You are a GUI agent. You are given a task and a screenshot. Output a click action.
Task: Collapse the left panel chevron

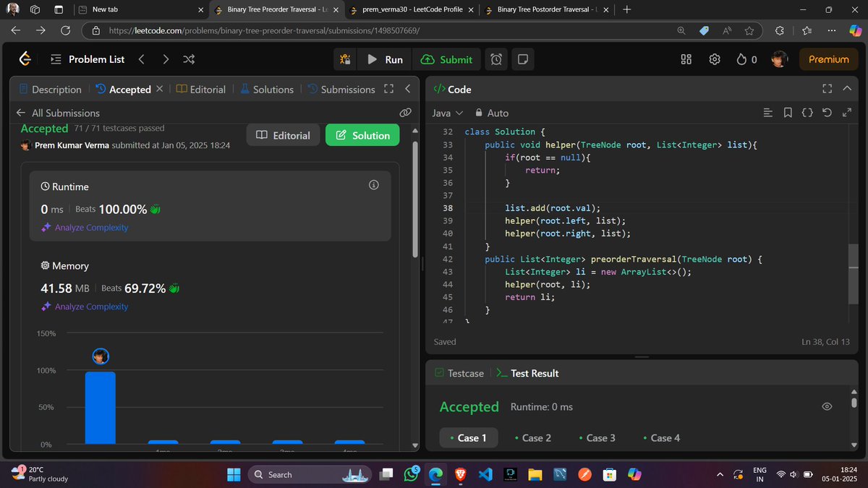(x=407, y=89)
